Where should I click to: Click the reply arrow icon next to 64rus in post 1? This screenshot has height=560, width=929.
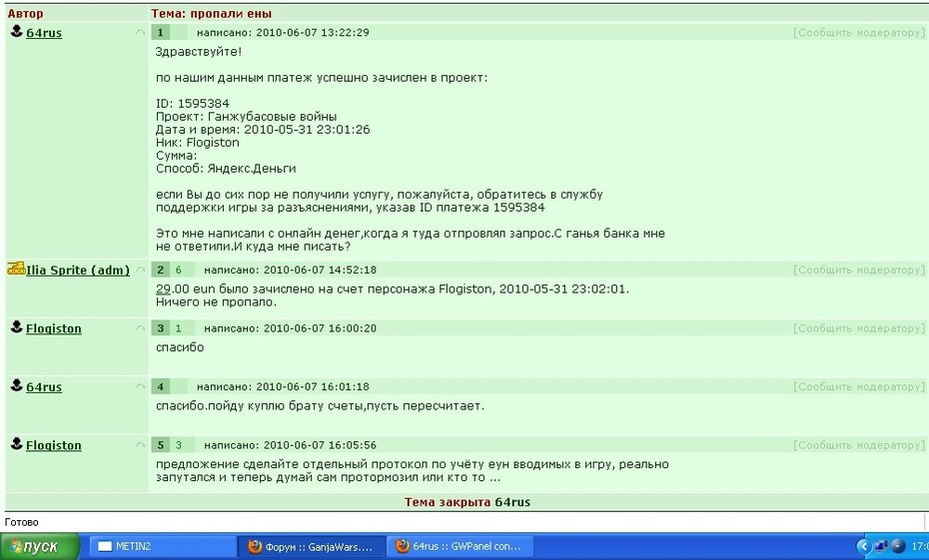pos(141,32)
